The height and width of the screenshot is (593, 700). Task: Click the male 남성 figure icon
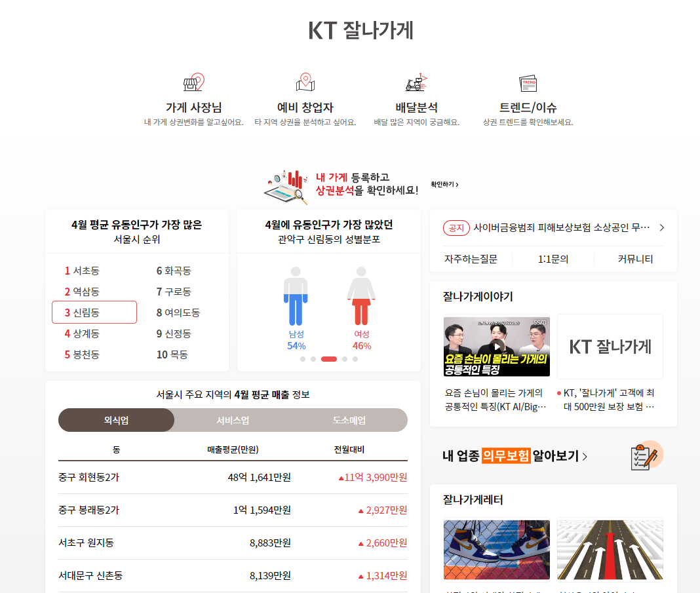coord(296,296)
